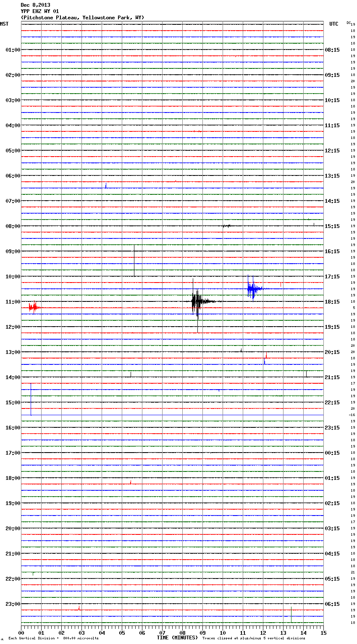
Task: Click the 08:00 MST row label
Action: click(x=13, y=226)
